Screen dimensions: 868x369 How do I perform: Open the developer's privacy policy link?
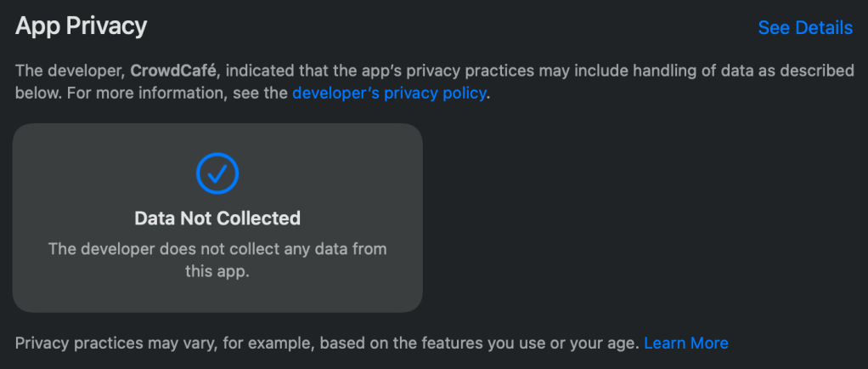(390, 94)
